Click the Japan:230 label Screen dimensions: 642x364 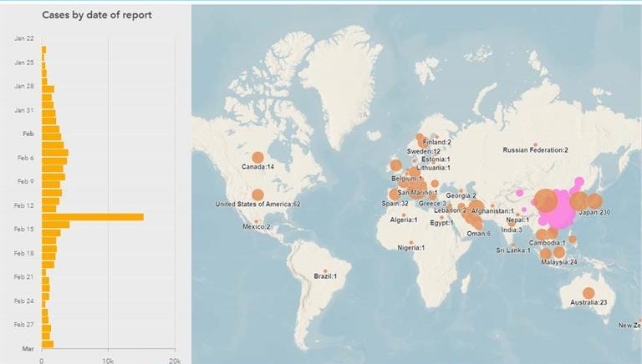(594, 212)
